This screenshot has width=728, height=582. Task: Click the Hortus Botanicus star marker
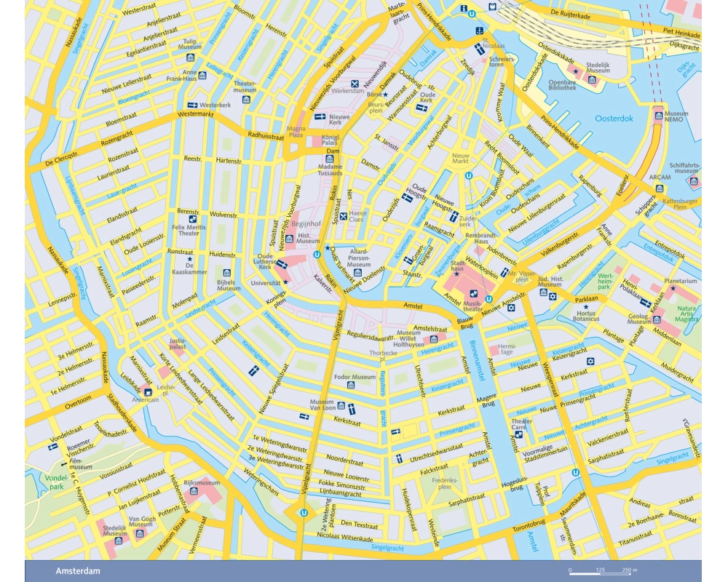(x=585, y=307)
